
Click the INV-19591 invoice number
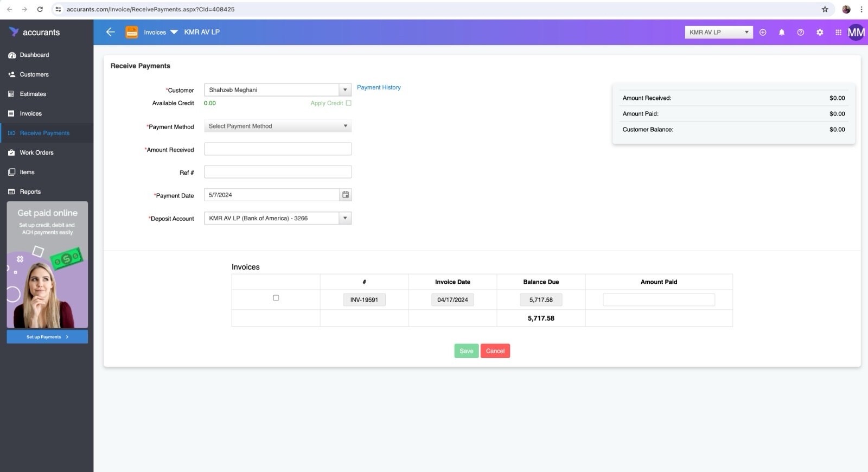pos(364,299)
